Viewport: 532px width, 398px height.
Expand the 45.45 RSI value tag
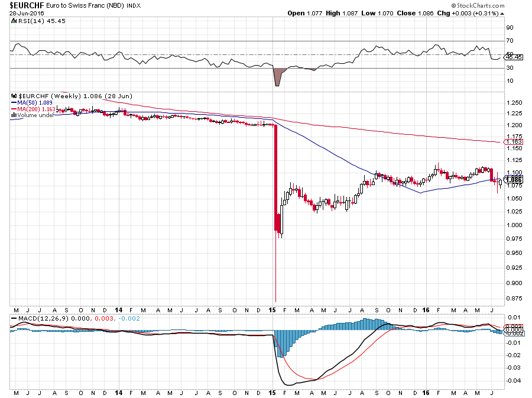tap(514, 57)
